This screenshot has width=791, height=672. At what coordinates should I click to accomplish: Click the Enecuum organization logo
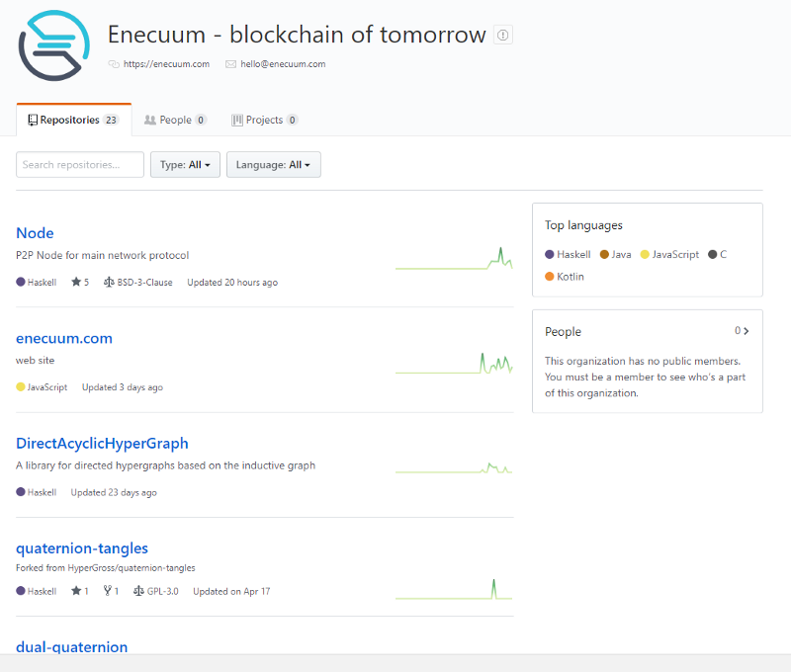54,45
